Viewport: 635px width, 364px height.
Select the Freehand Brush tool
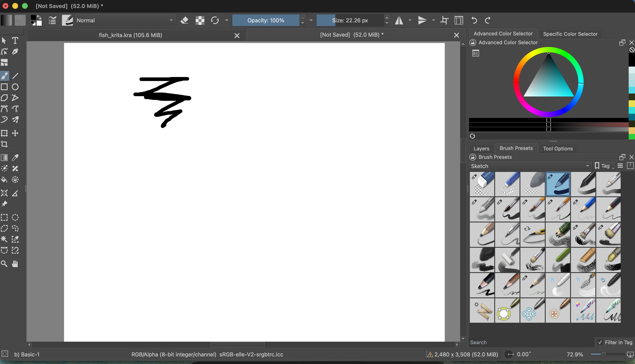click(4, 76)
